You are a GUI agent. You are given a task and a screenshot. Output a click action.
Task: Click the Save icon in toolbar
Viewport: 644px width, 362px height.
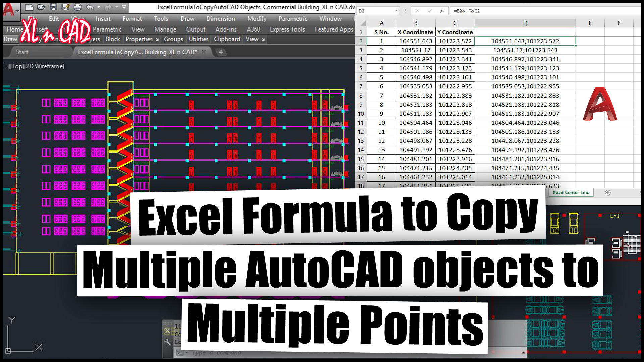[53, 7]
